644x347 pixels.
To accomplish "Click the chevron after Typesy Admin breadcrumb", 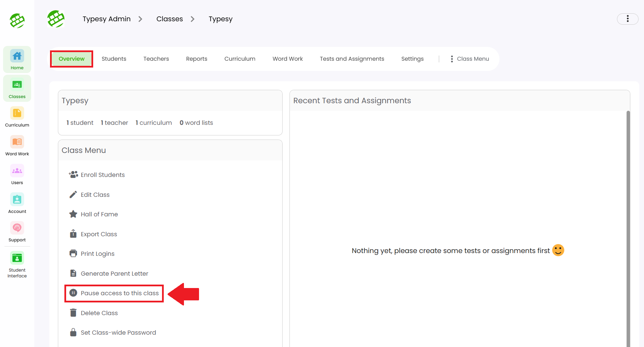I will 140,19.
